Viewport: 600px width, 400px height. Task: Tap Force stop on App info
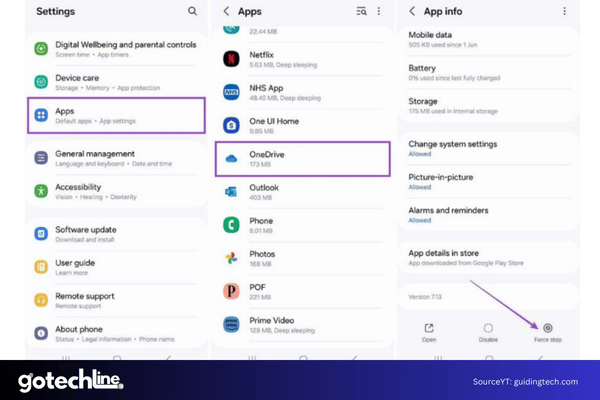[x=548, y=333]
